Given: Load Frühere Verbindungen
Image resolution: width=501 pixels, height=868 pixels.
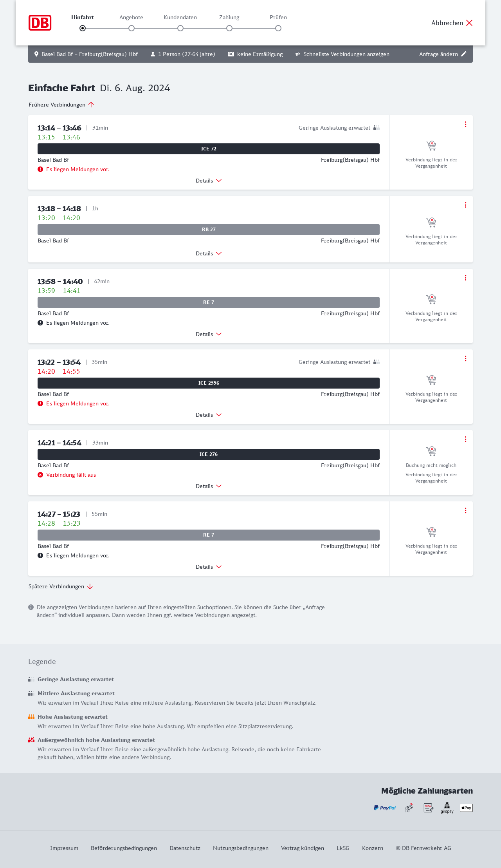Looking at the screenshot, I should pos(61,105).
